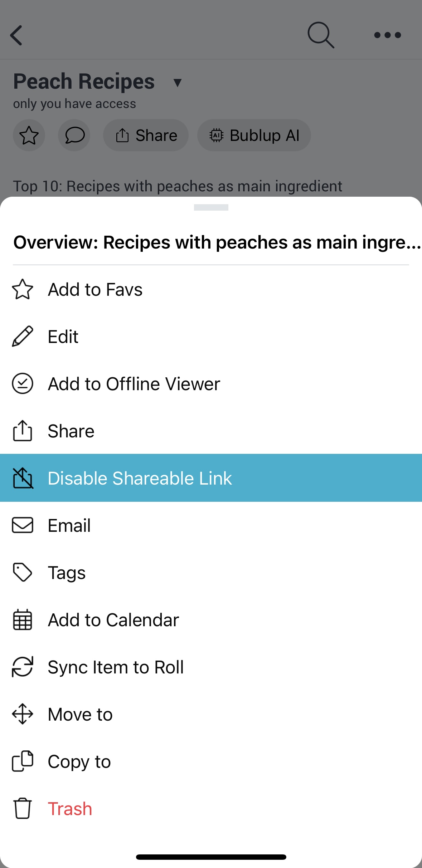The height and width of the screenshot is (868, 422).
Task: Tap the Share pill button at the top
Action: click(x=146, y=135)
